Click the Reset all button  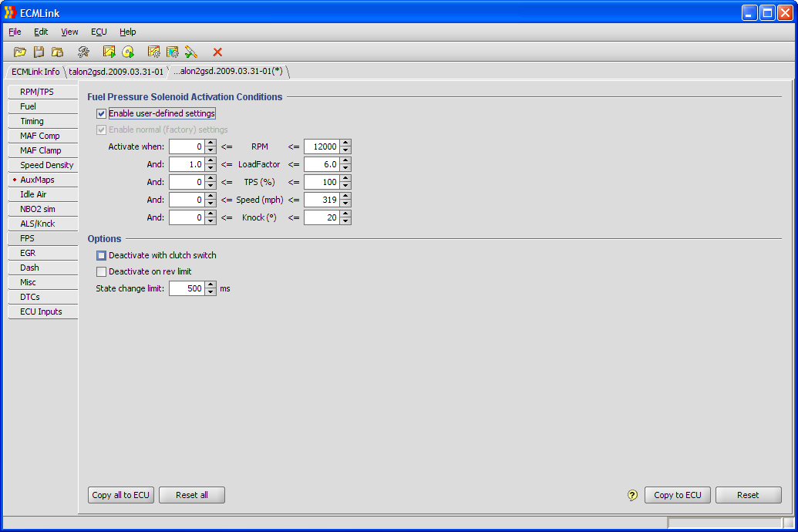191,495
